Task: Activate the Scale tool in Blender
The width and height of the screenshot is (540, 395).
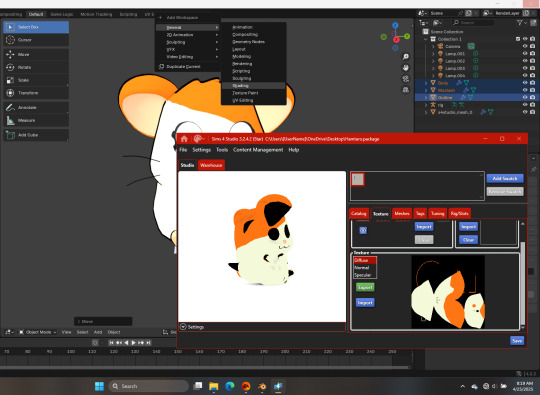Action: [36, 80]
